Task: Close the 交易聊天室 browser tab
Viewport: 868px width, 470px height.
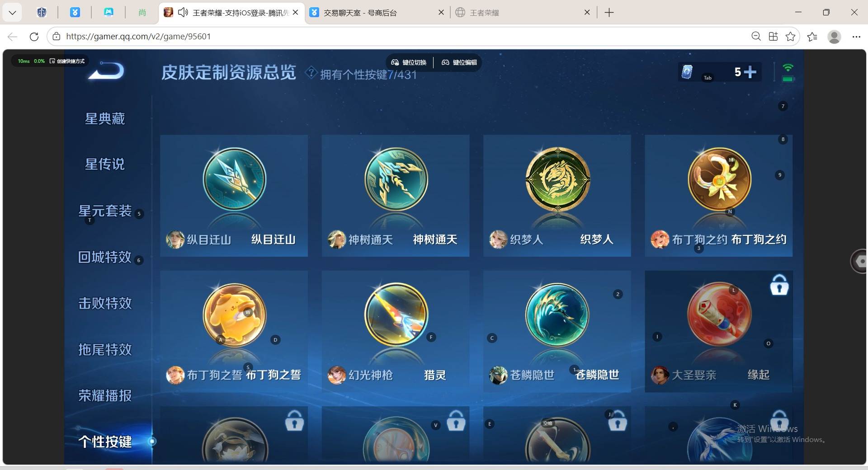Action: coord(441,13)
